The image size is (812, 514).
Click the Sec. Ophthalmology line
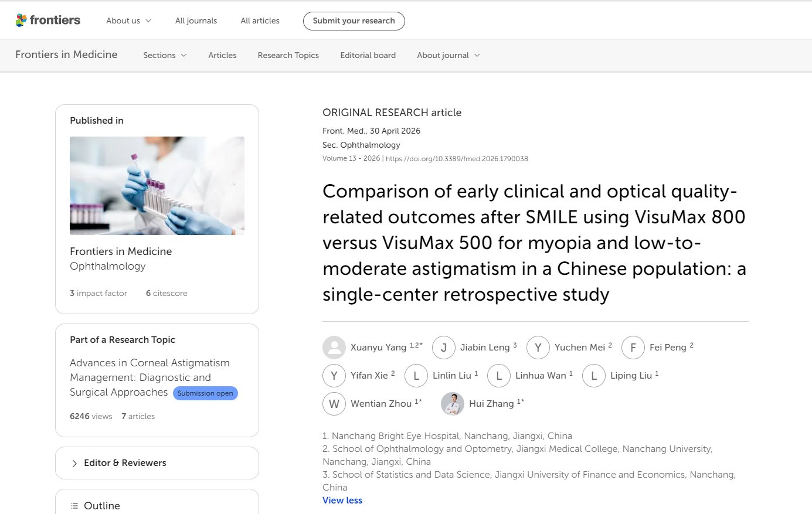tap(361, 145)
